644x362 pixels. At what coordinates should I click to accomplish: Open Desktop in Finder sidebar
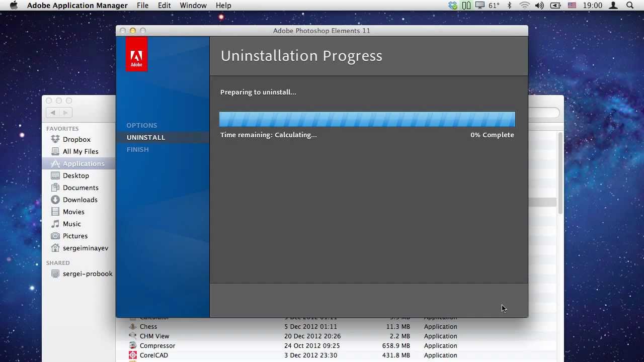[x=76, y=175]
